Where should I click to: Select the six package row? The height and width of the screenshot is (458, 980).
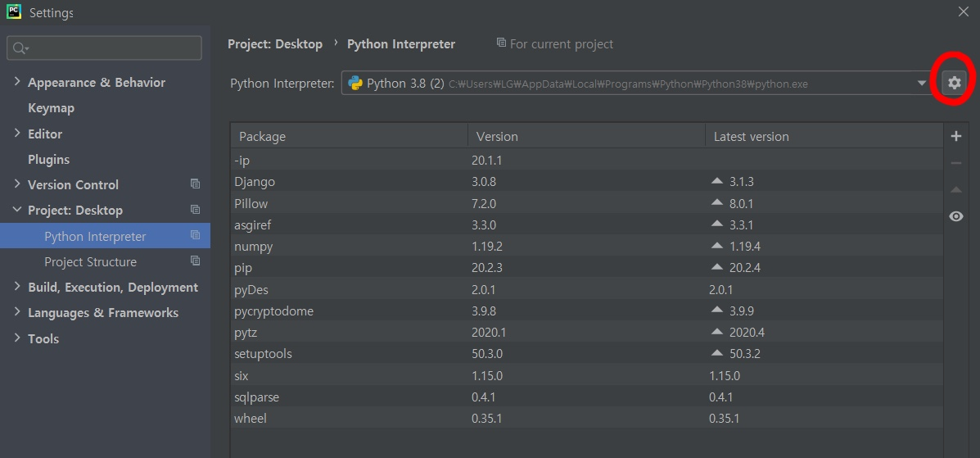(x=586, y=375)
